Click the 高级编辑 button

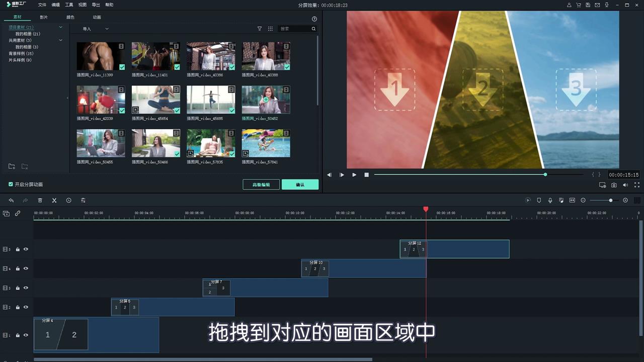261,185
